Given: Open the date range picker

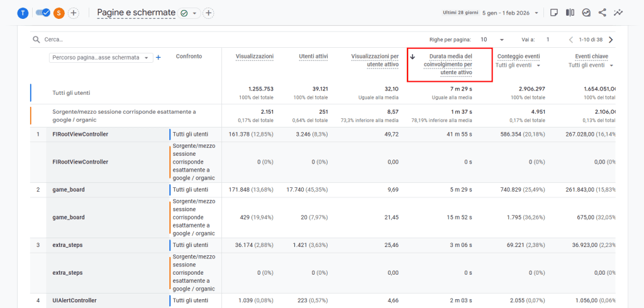Looking at the screenshot, I should (x=510, y=13).
